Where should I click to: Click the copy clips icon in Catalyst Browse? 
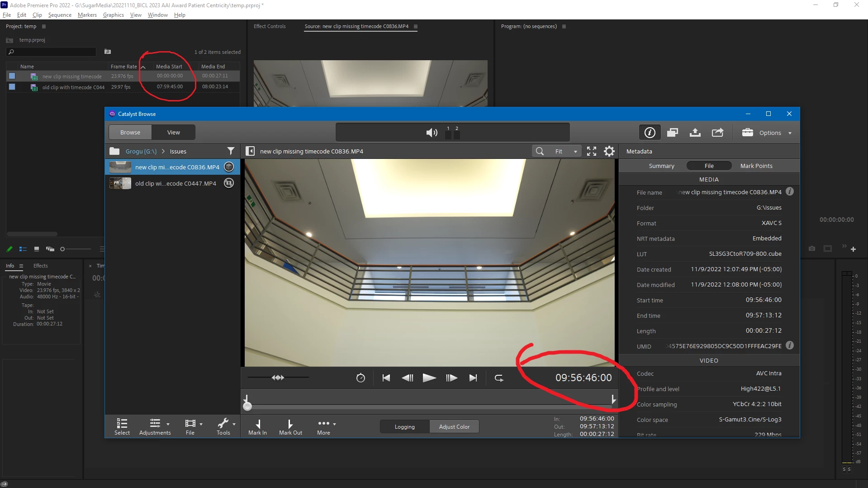click(673, 133)
